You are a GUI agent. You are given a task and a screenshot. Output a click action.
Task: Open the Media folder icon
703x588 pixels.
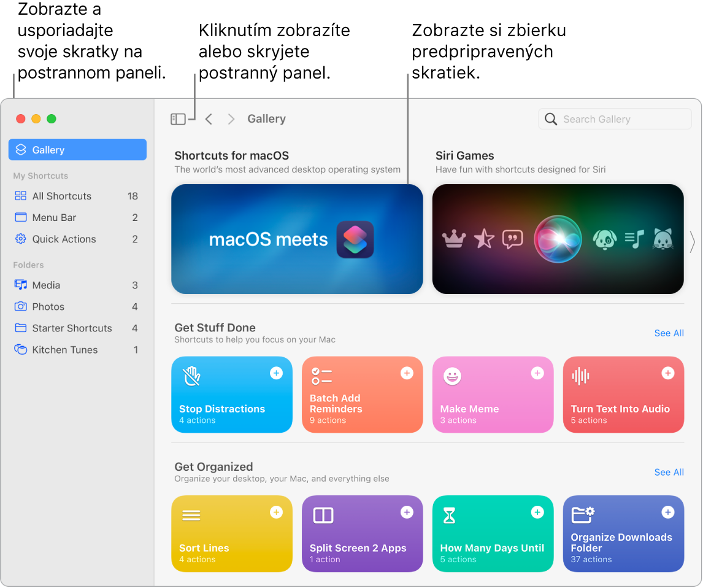tap(21, 285)
